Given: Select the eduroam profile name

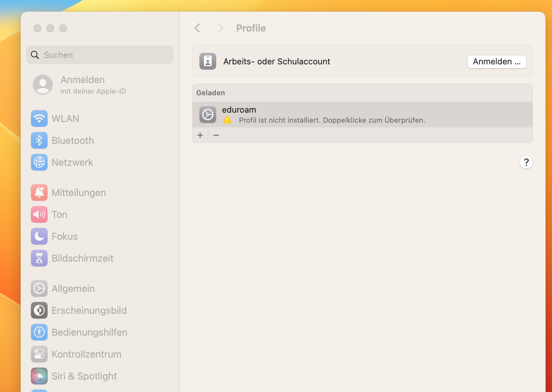Looking at the screenshot, I should point(239,110).
